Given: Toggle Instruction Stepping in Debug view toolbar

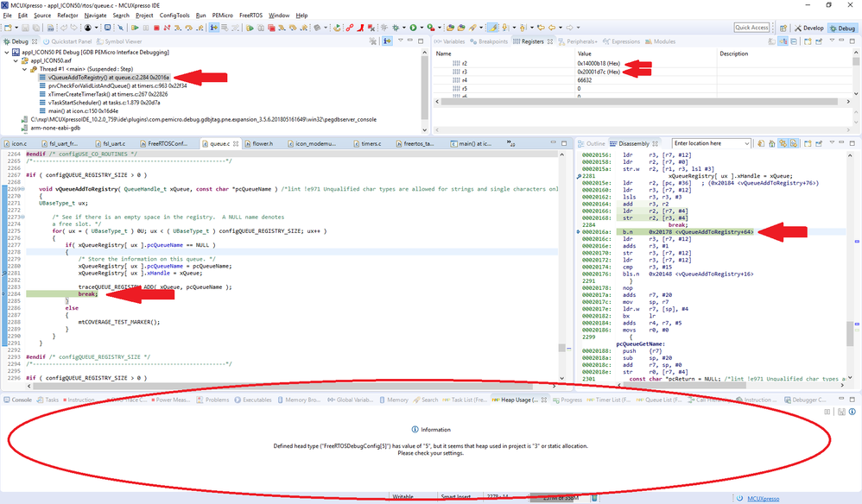Looking at the screenshot, I should [387, 41].
